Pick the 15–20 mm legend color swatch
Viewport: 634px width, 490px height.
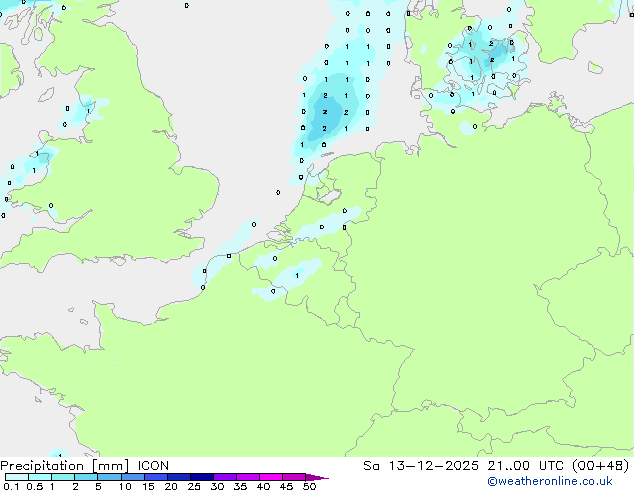155,477
